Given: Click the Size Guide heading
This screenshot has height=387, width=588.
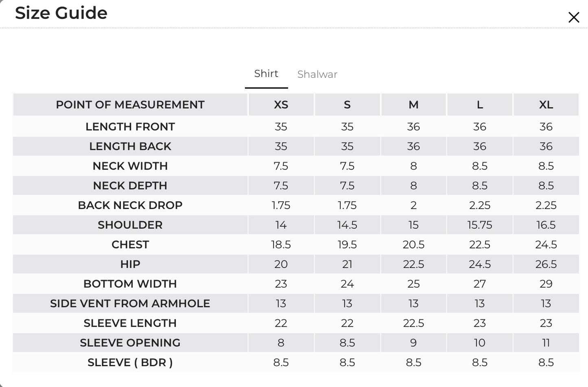Looking at the screenshot, I should (x=61, y=13).
